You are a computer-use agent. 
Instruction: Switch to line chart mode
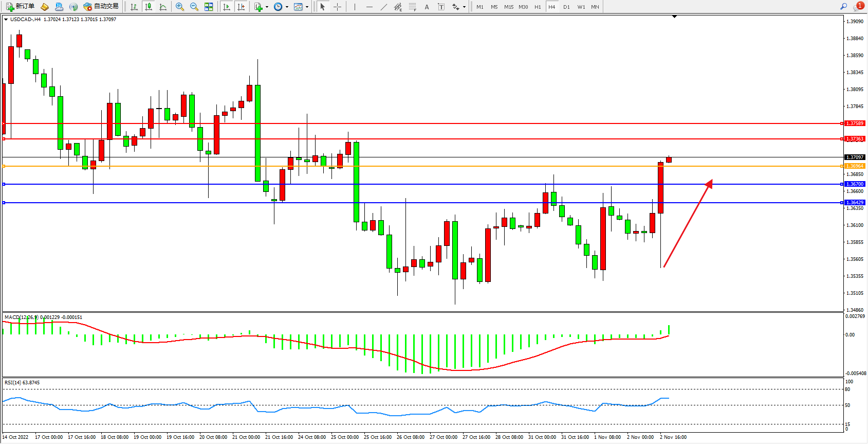(x=163, y=7)
